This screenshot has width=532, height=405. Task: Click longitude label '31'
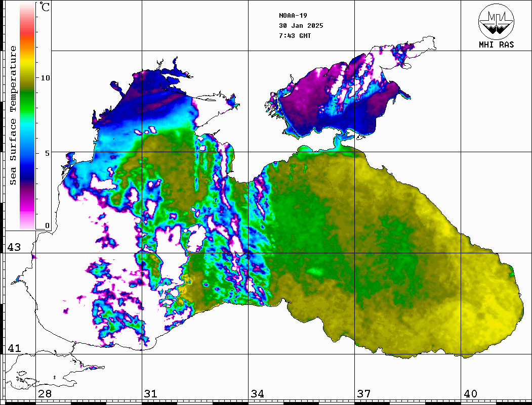(x=151, y=393)
